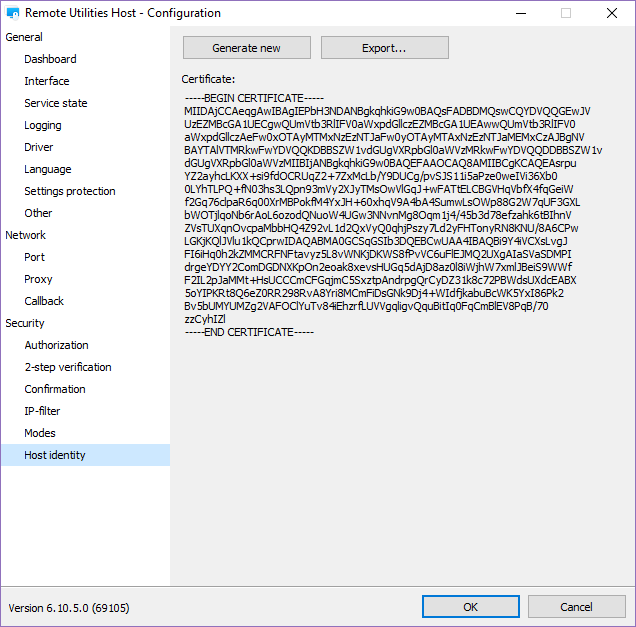Open Settings protection page
This screenshot has width=636, height=627.
point(70,191)
